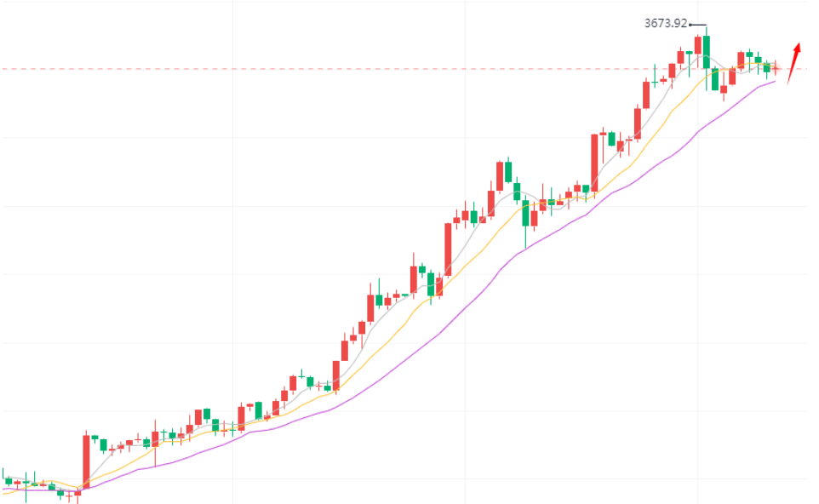Click the tip of the red arrow
Screen dimensions: 819x504
coord(798,44)
